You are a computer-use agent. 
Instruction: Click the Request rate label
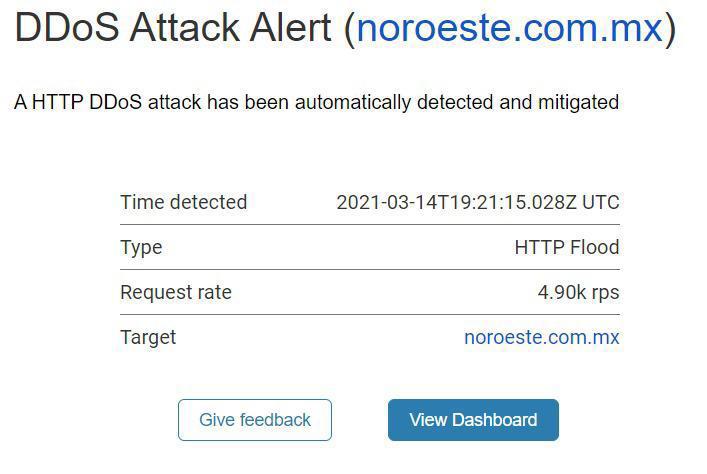176,292
